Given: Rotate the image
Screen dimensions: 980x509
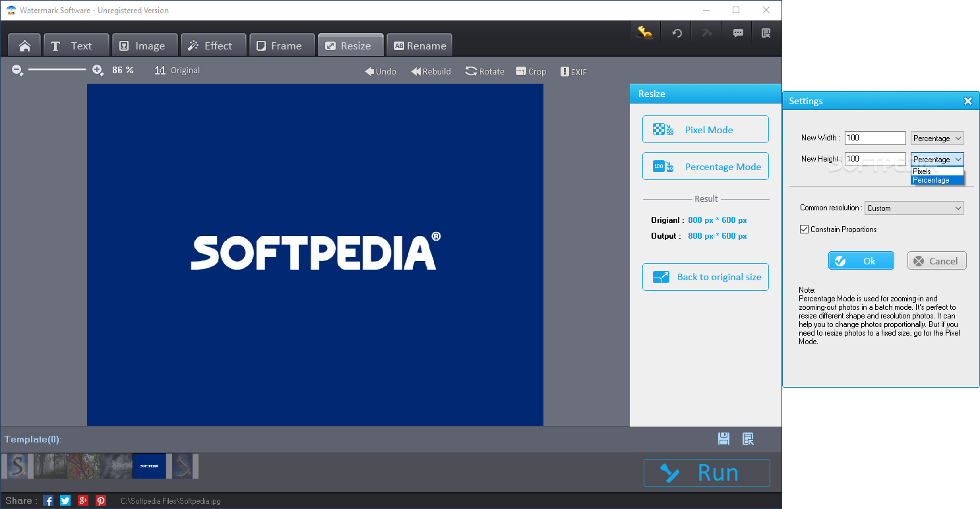Looking at the screenshot, I should tap(485, 71).
